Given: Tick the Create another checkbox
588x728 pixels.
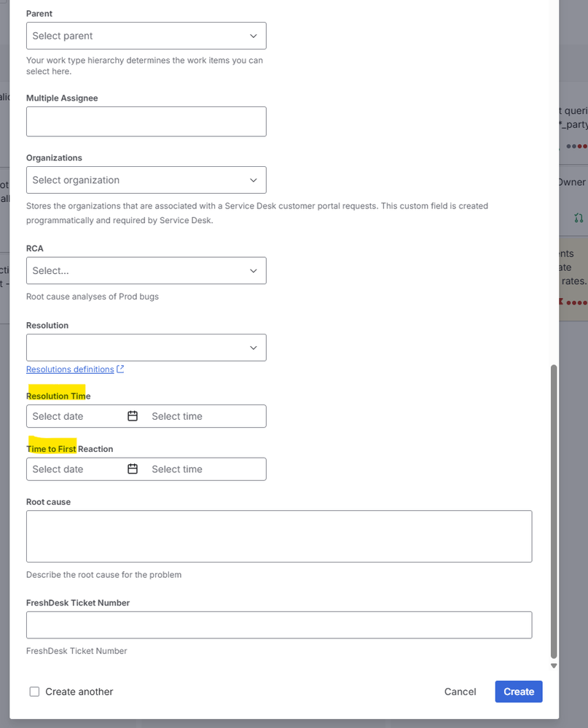Looking at the screenshot, I should click(34, 692).
